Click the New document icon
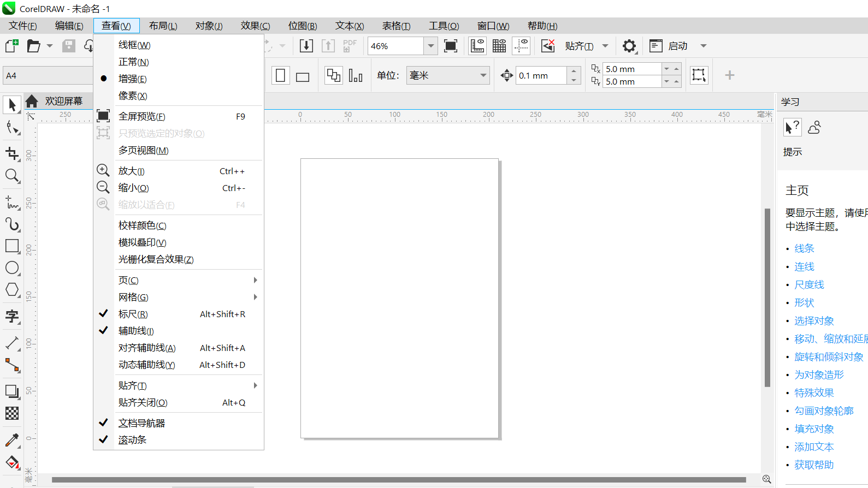868x488 pixels. (11, 46)
